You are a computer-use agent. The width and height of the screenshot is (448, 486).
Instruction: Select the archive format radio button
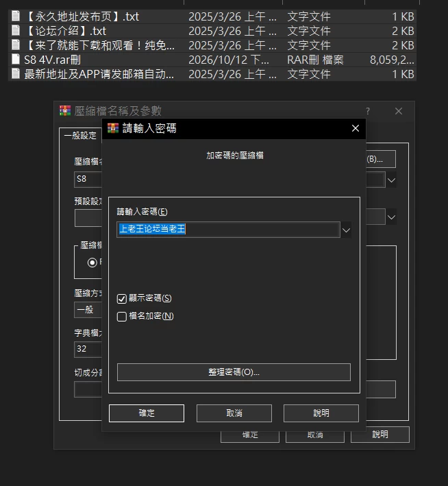pyautogui.click(x=92, y=263)
